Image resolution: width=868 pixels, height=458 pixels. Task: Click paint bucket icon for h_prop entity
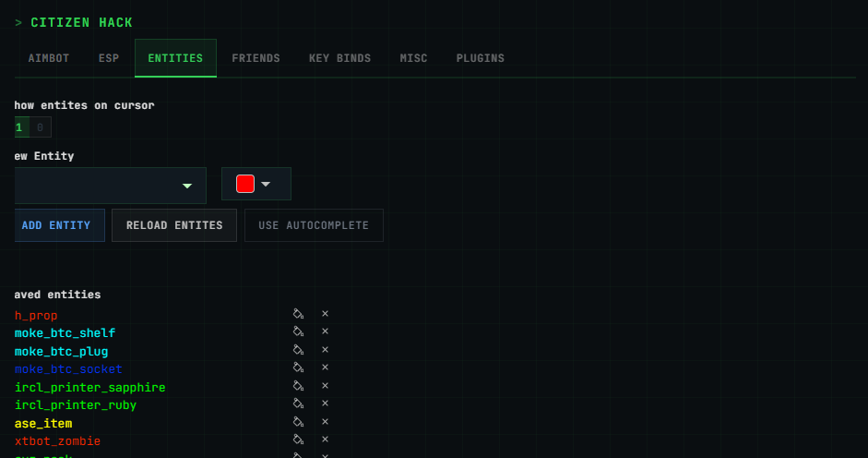tap(298, 314)
